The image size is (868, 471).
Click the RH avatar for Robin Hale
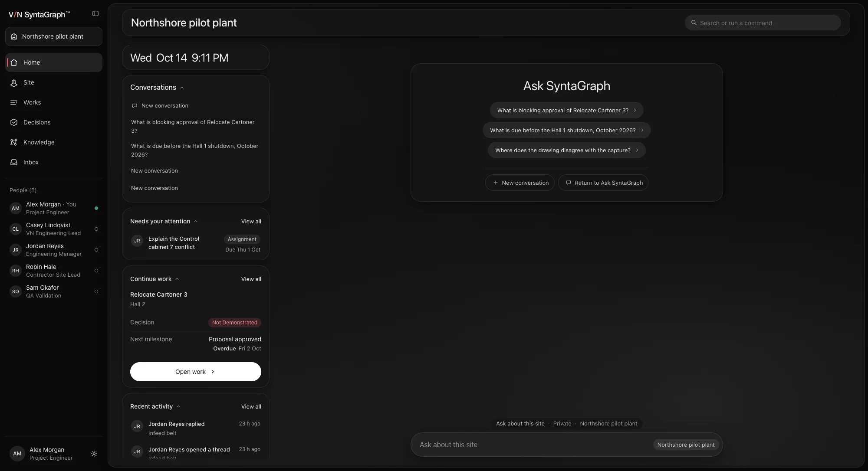click(x=16, y=271)
